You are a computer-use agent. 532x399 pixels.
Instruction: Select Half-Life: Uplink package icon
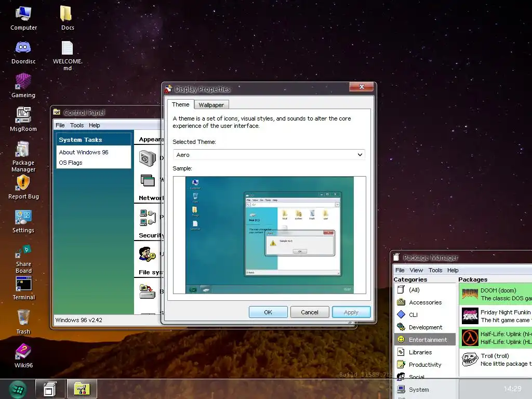pyautogui.click(x=470, y=338)
